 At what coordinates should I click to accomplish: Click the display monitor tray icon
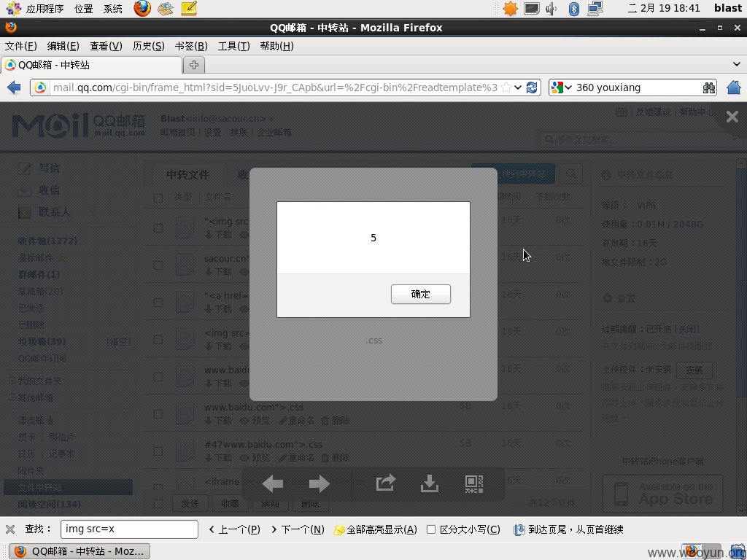[532, 9]
